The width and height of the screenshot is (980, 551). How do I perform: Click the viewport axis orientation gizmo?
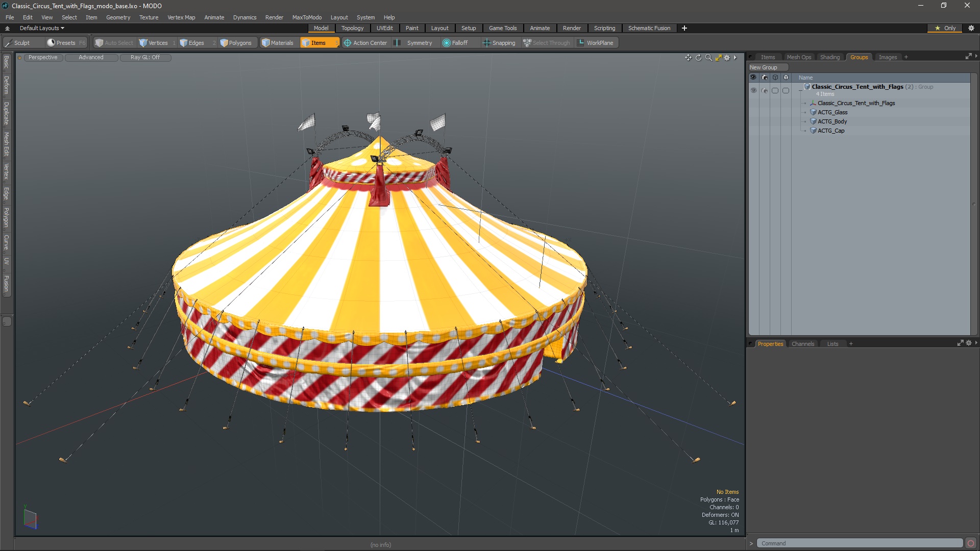point(30,518)
